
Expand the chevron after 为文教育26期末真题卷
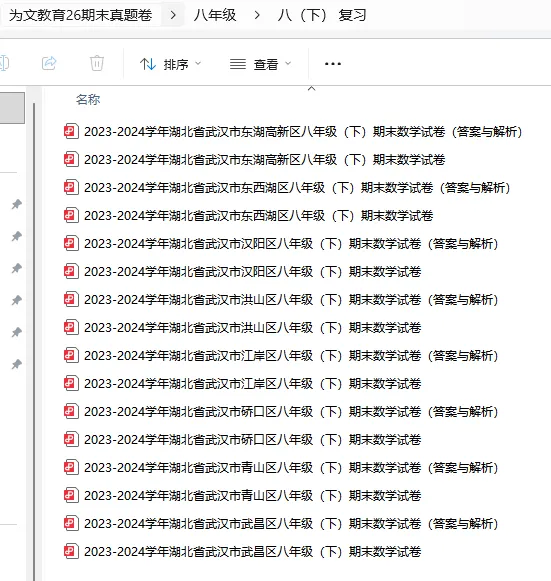tap(173, 15)
